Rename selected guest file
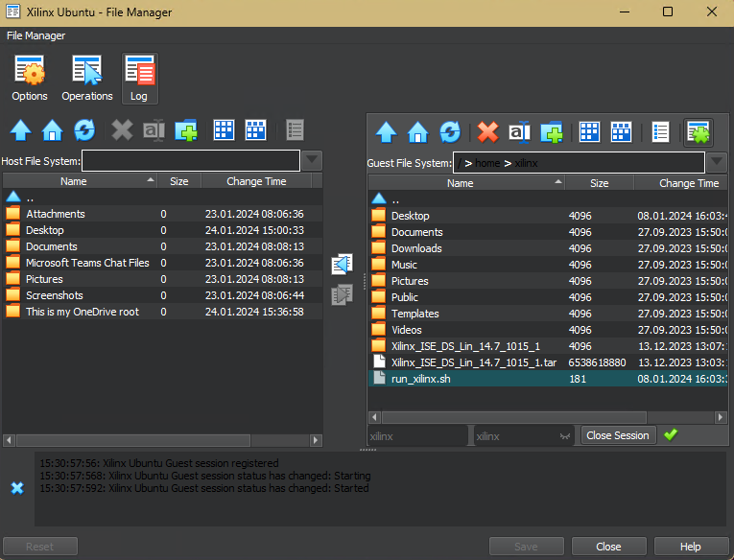Screen dimensions: 734x560 pos(520,132)
